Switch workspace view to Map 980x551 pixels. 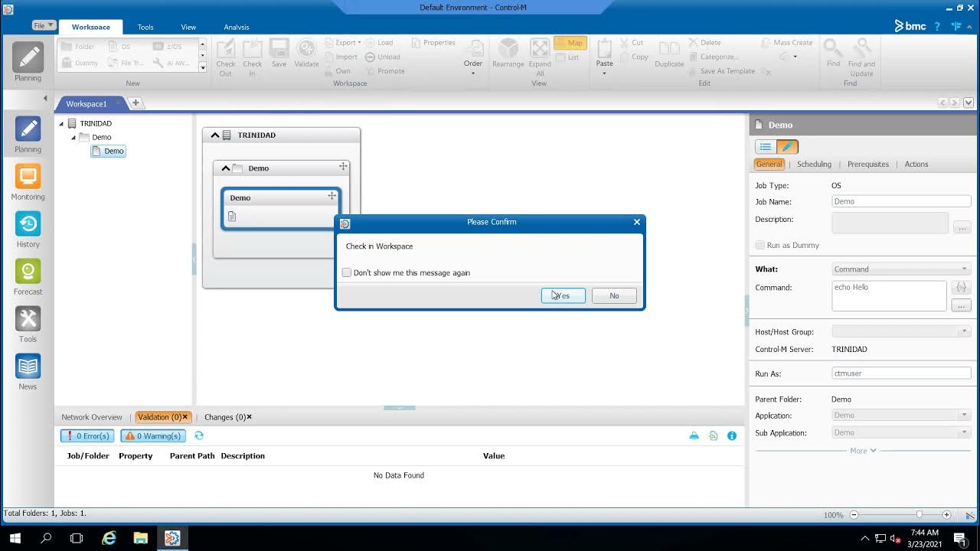pos(570,43)
